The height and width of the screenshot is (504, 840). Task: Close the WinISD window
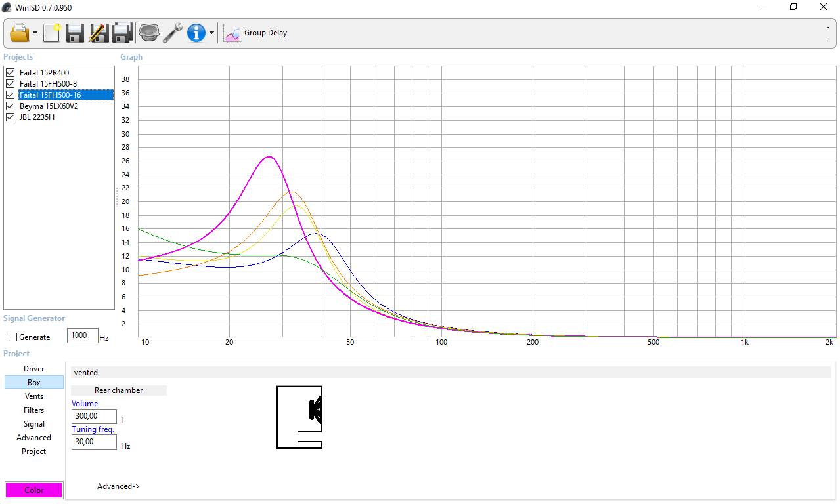(824, 7)
